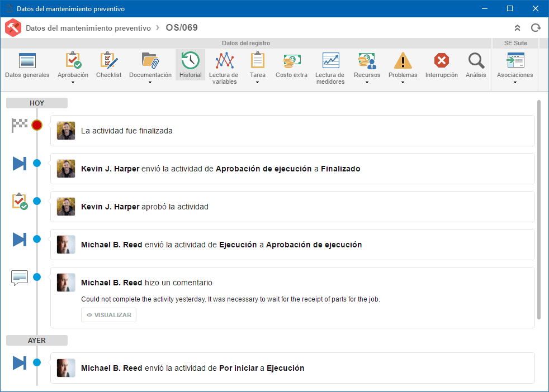Select the Historial clock icon
This screenshot has height=392, width=549.
pos(191,60)
